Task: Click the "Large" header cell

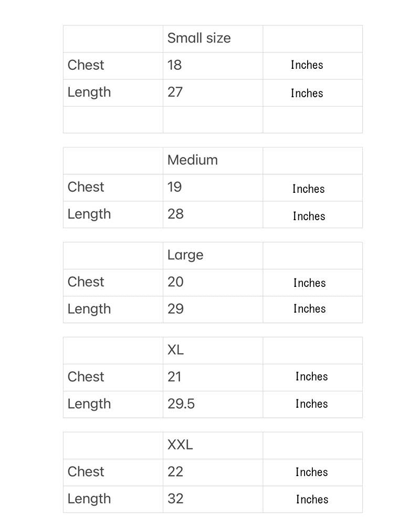Action: click(x=185, y=255)
